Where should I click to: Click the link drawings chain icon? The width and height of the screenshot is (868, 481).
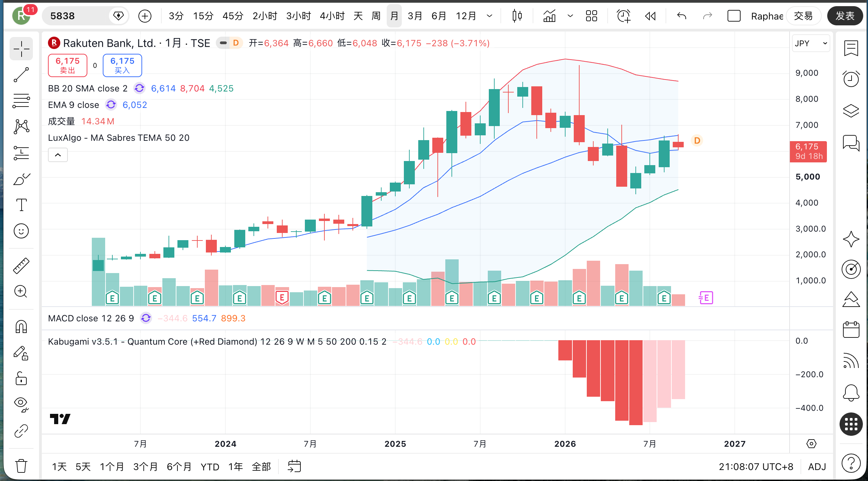click(x=21, y=431)
